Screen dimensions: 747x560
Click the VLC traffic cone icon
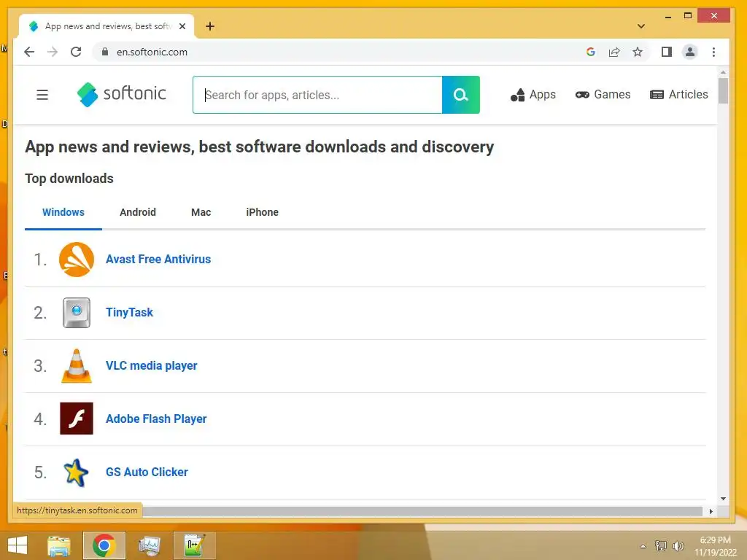coord(76,366)
